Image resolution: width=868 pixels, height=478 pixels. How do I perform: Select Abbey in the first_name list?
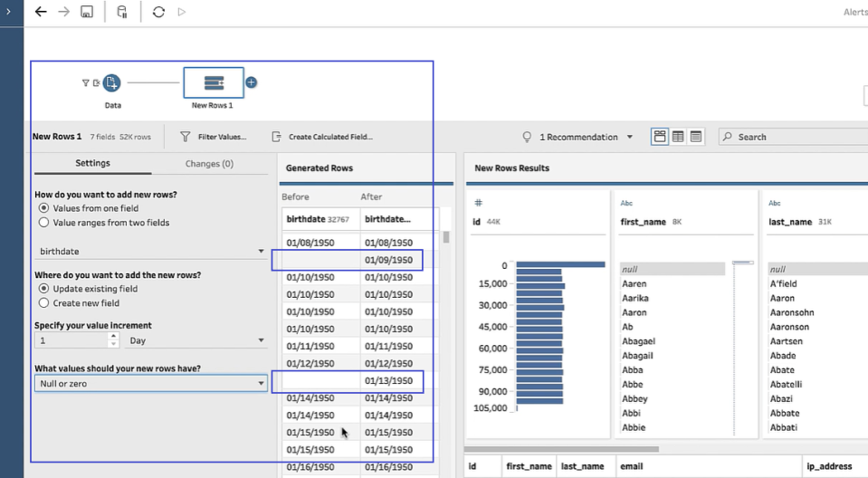[x=634, y=399]
